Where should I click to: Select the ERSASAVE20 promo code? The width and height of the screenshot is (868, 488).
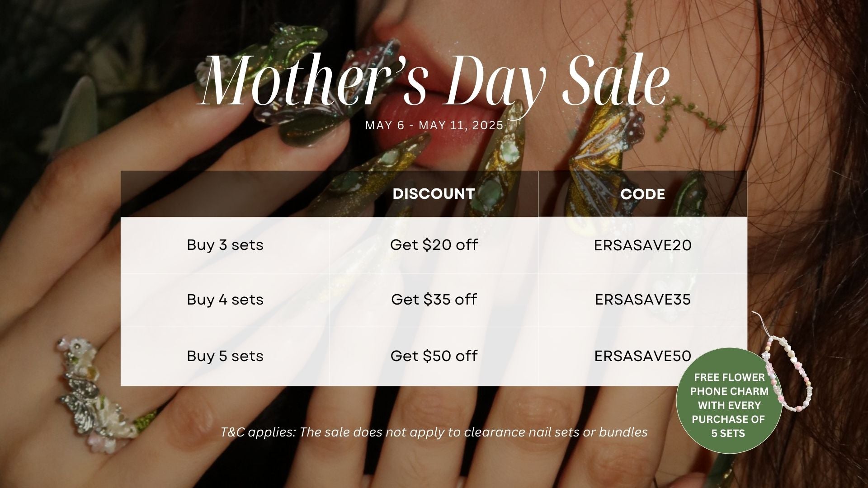(642, 245)
